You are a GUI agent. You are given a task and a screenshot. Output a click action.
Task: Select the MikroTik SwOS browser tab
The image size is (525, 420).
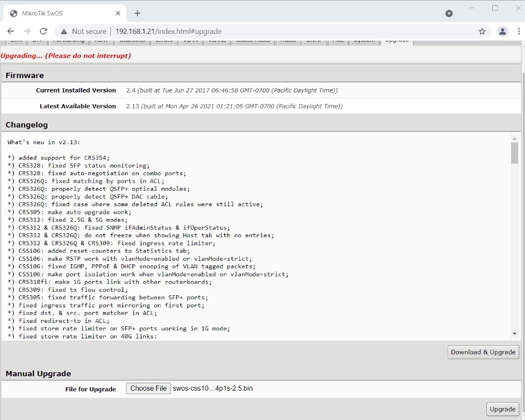tap(66, 13)
